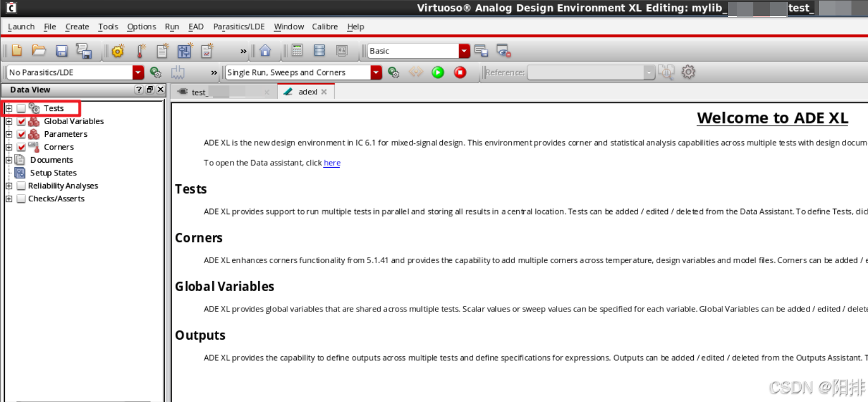The height and width of the screenshot is (402, 868).
Task: Open the Window menu
Action: click(289, 26)
